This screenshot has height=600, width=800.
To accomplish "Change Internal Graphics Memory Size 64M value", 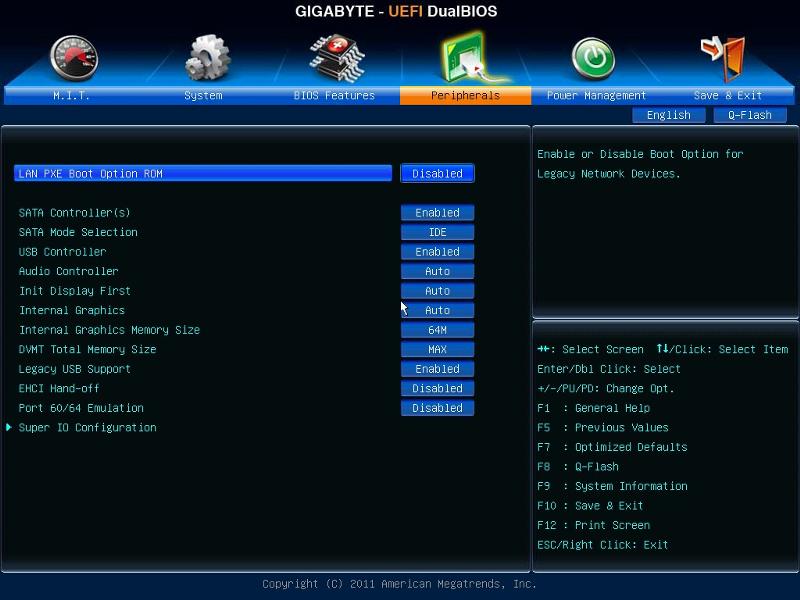I will [437, 330].
